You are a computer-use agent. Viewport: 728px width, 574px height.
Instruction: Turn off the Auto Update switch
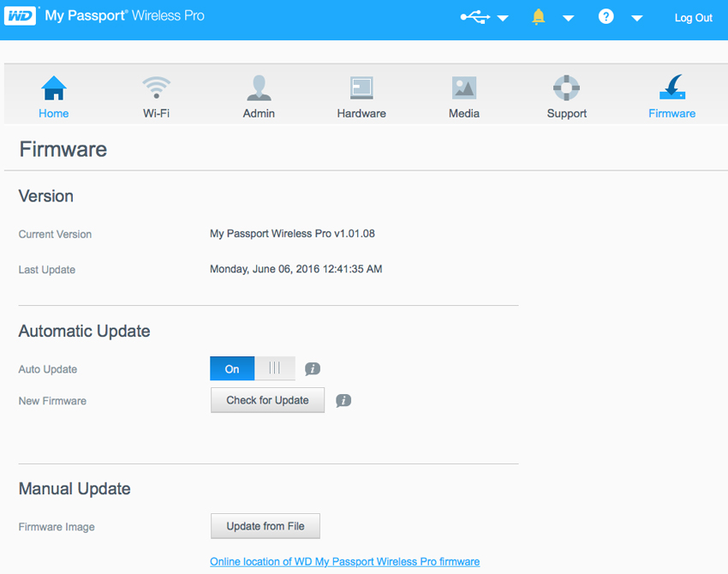[253, 368]
